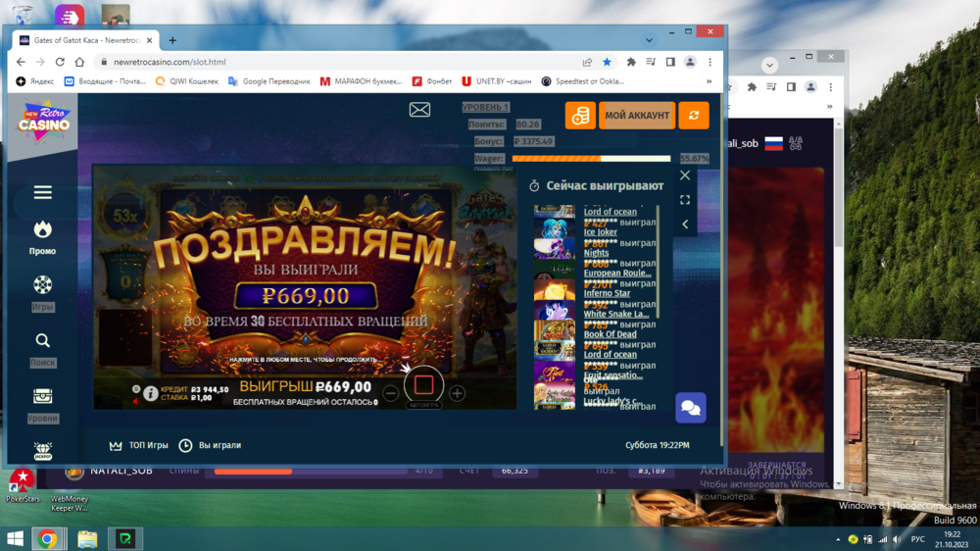Screen dimensions: 980x551
Task: Open the Игры casino chip icon
Action: point(42,285)
